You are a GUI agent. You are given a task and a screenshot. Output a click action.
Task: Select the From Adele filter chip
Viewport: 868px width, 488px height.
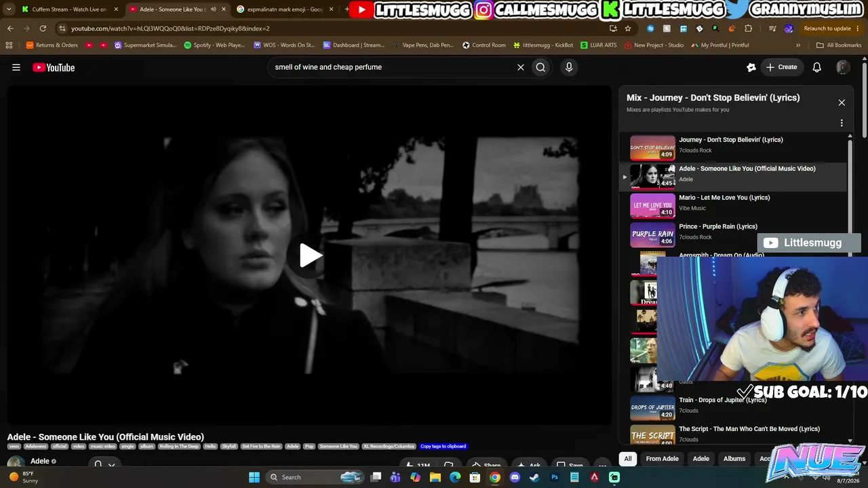pos(662,459)
